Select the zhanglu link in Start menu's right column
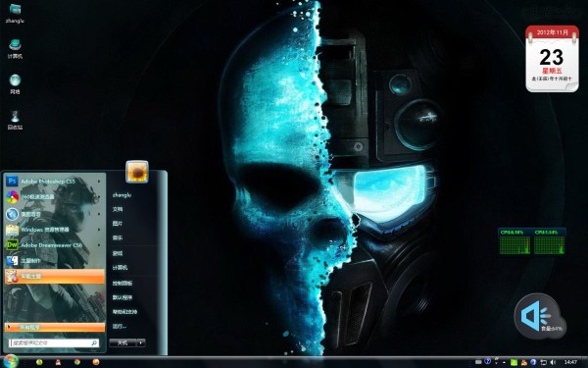Viewport: 588px width, 368px height. (122, 195)
